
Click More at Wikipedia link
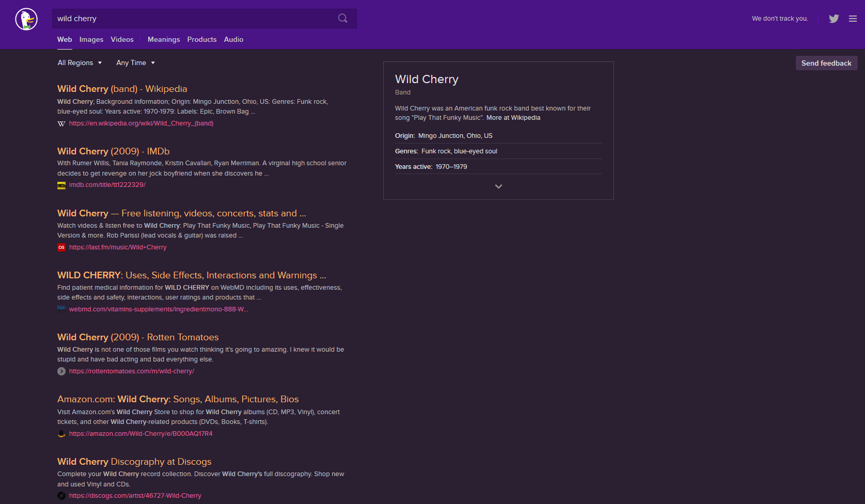pos(513,118)
